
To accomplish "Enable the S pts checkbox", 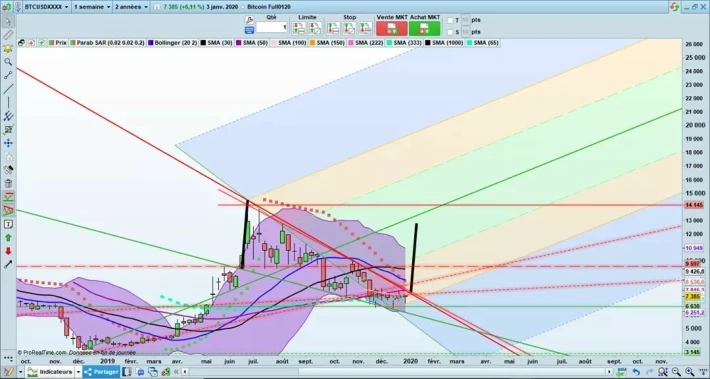I will click(450, 32).
